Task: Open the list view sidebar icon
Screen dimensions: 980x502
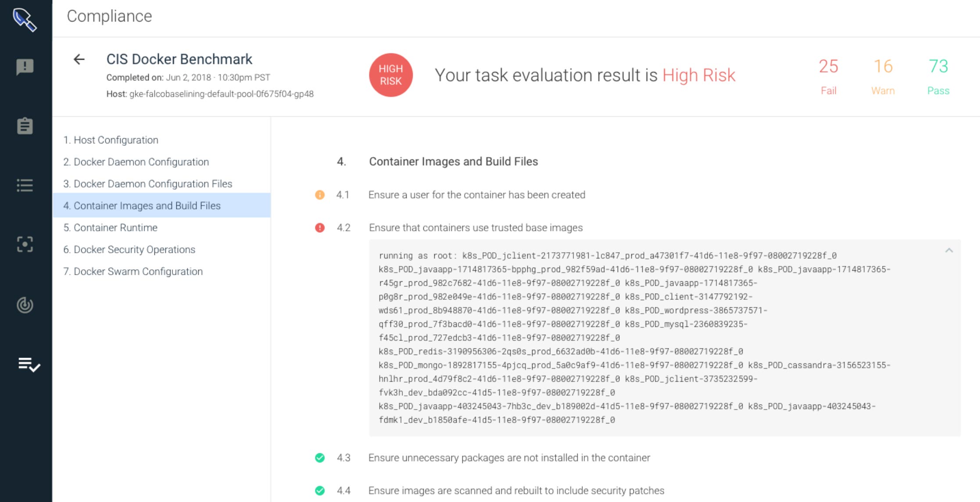Action: [x=25, y=185]
